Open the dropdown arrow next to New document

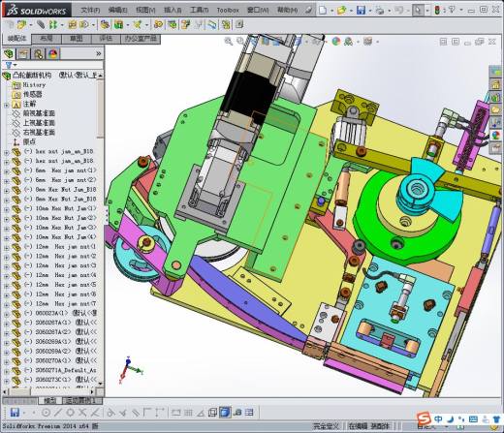click(x=331, y=11)
